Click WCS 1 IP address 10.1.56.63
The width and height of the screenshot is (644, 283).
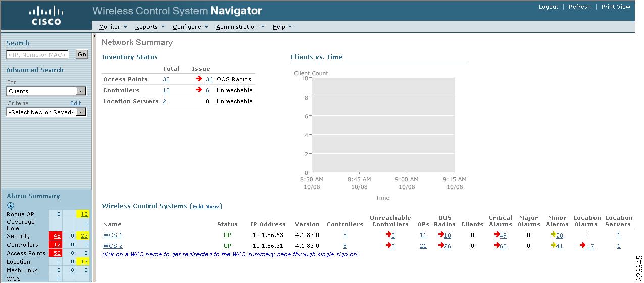click(268, 235)
